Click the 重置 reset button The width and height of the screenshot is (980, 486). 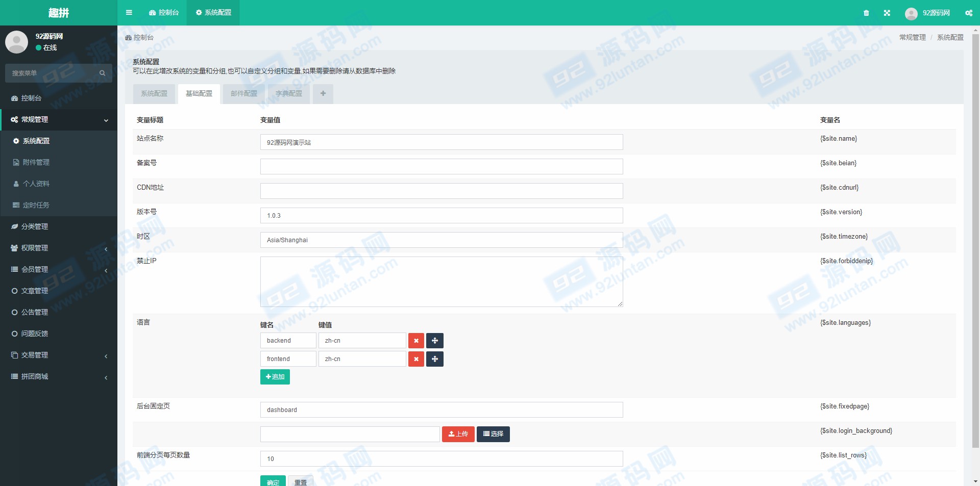(x=301, y=481)
